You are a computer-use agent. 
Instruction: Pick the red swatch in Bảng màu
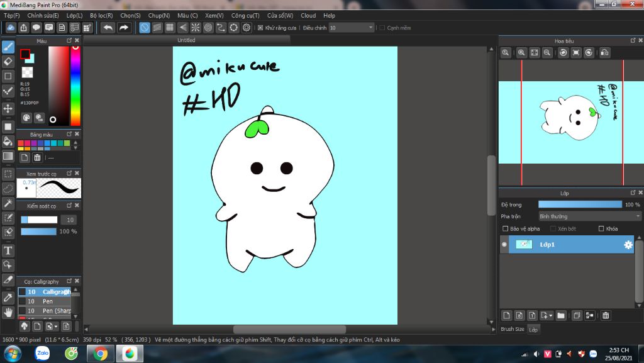click(21, 143)
